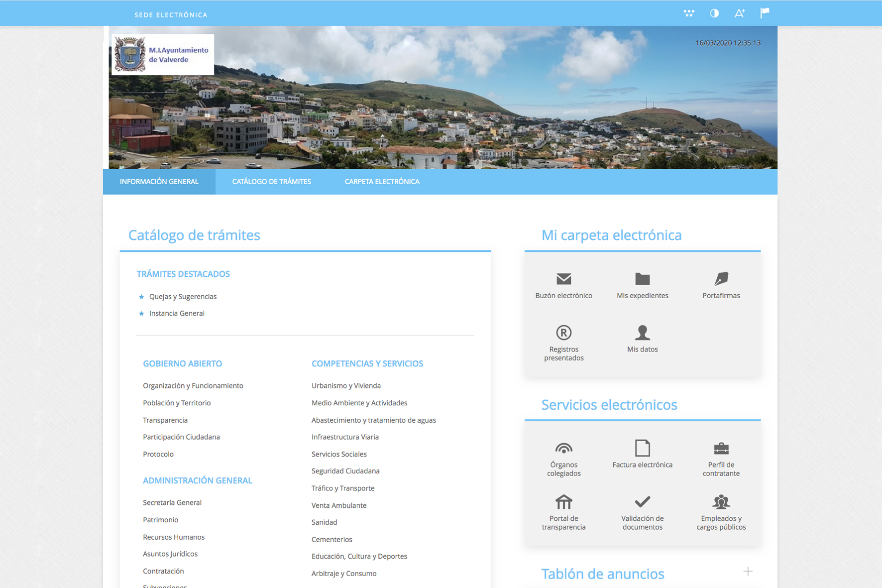882x588 pixels.
Task: Open Mis datos person icon
Action: point(642,333)
